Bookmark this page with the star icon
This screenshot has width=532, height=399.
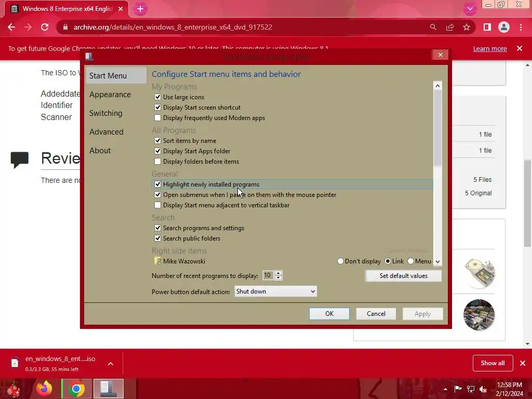point(467,27)
